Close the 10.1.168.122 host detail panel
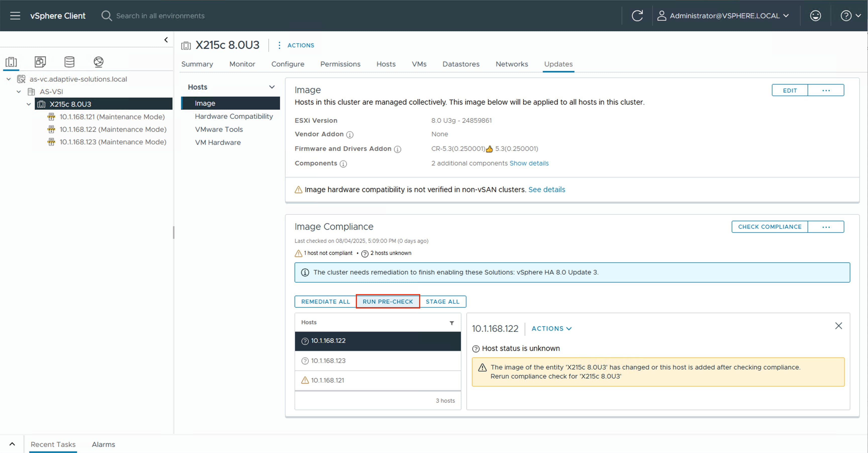The height and width of the screenshot is (453, 868). point(839,326)
